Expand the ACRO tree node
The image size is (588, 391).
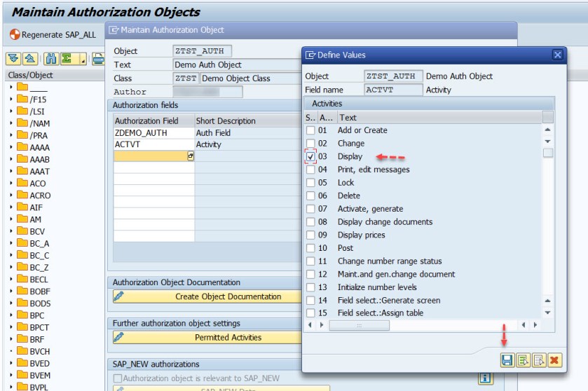click(x=11, y=195)
